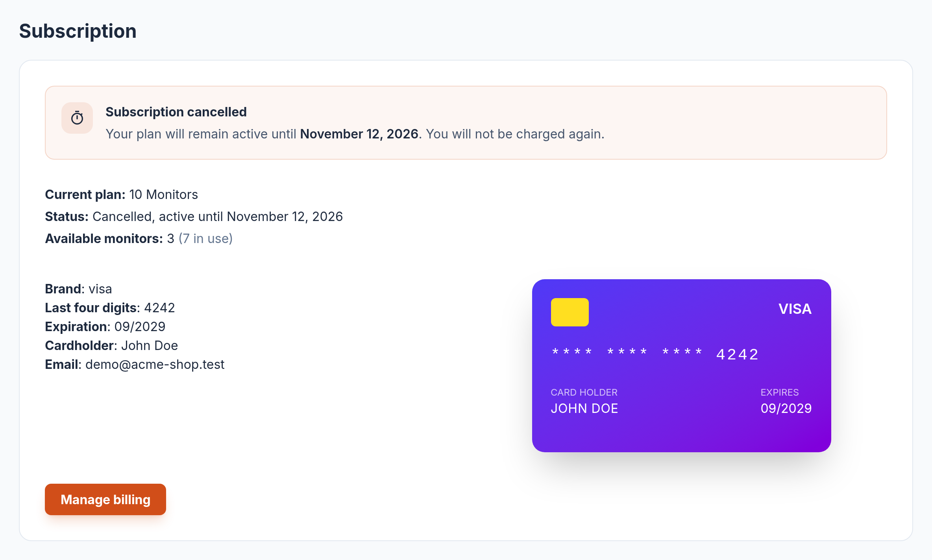This screenshot has height=560, width=932.
Task: Click the VISA logo on the card
Action: pos(795,309)
